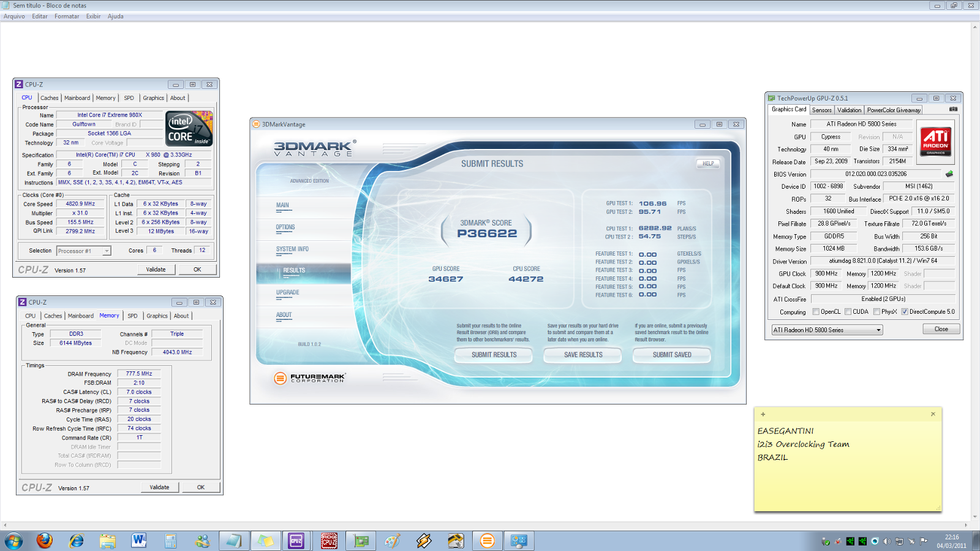Open Windows Explorer folder icon in taskbar
Screen dimensions: 980x551
[x=108, y=541]
